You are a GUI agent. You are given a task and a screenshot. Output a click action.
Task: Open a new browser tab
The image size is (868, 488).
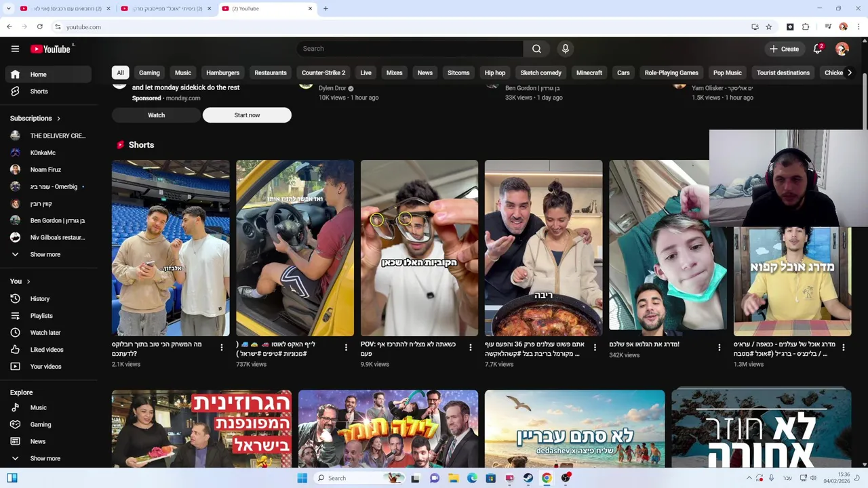(325, 9)
